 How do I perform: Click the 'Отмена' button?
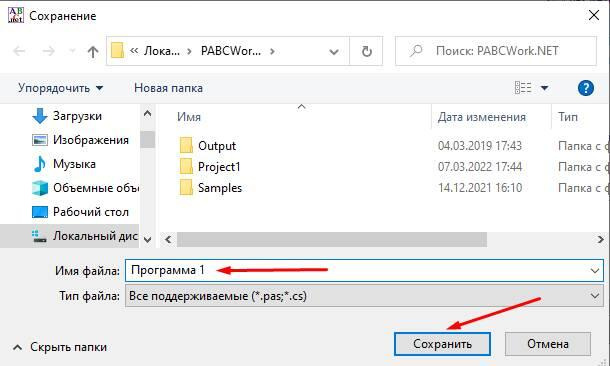pos(548,344)
